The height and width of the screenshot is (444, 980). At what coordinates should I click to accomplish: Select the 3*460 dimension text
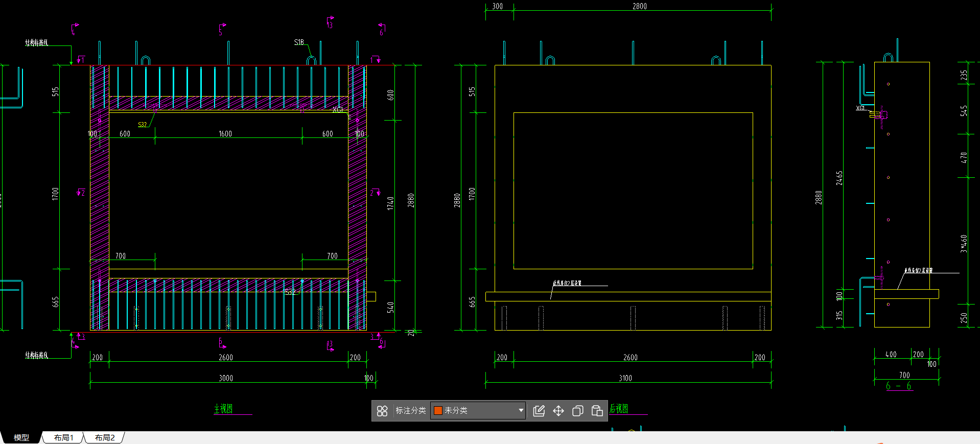tap(964, 244)
